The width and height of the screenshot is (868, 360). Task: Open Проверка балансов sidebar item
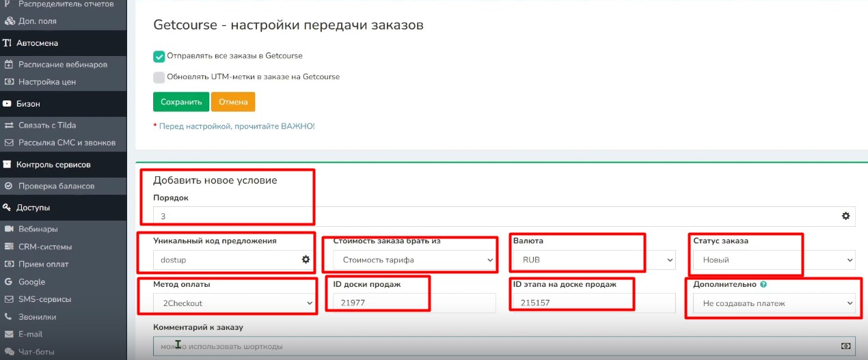point(56,186)
